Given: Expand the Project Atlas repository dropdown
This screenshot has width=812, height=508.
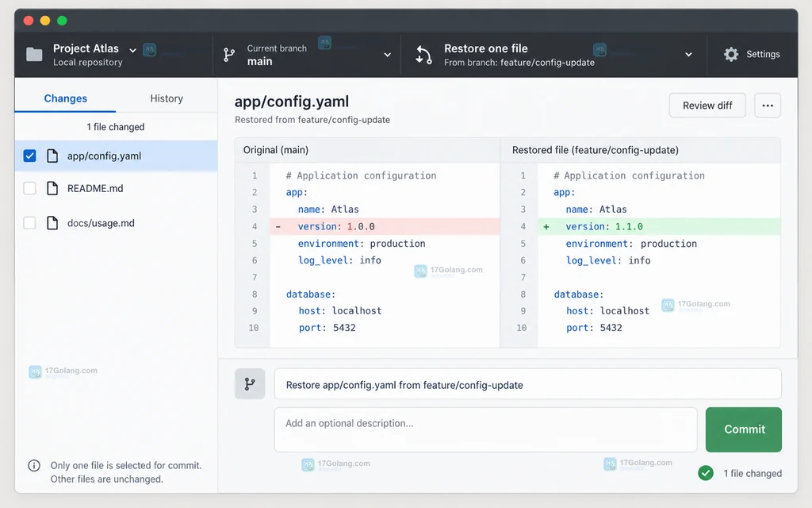Looking at the screenshot, I should point(132,50).
